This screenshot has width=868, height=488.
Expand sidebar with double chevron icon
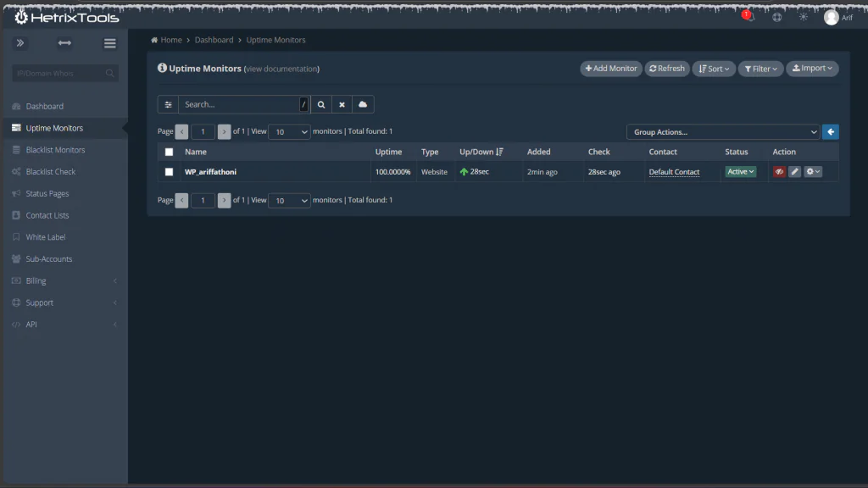pos(20,42)
